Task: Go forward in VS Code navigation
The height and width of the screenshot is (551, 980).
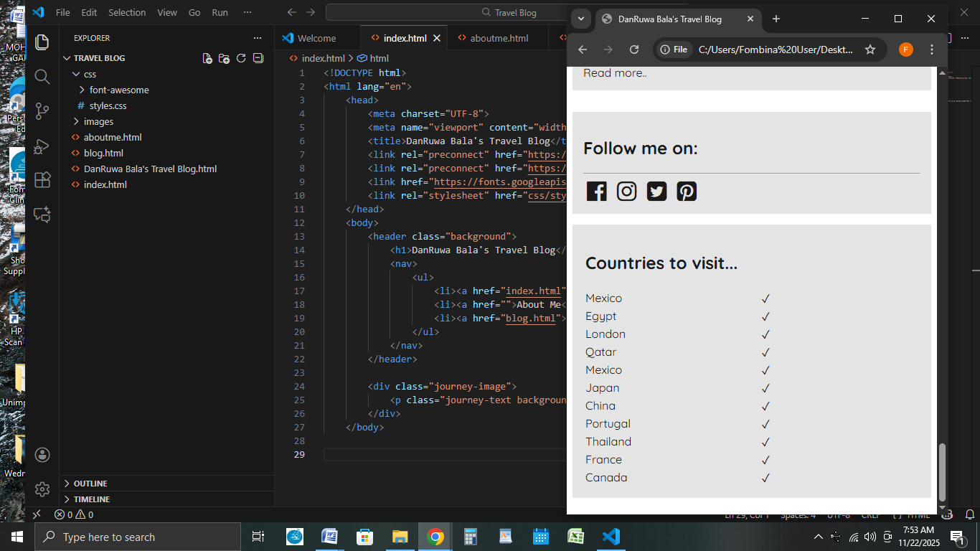Action: 311,12
